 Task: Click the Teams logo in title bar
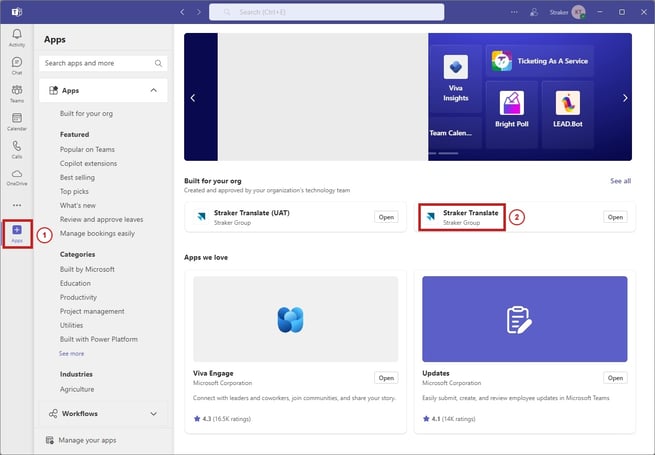pyautogui.click(x=17, y=12)
